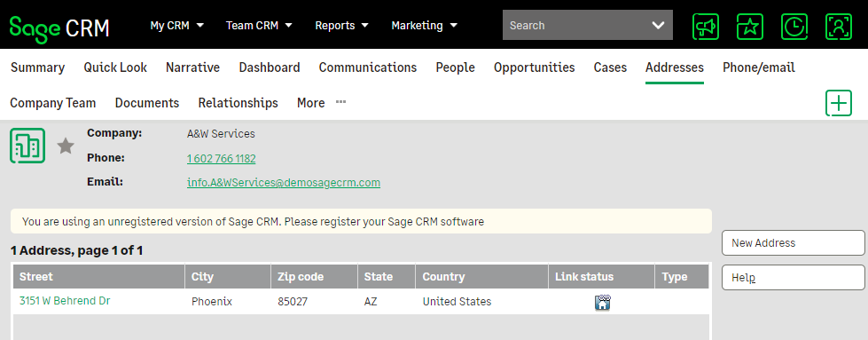The image size is (868, 340).
Task: Expand the Team CRM menu
Action: pyautogui.click(x=259, y=26)
